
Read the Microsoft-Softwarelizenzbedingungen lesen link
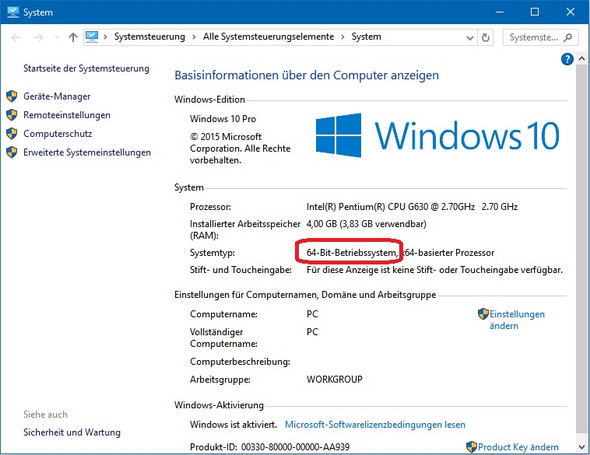[x=375, y=425]
